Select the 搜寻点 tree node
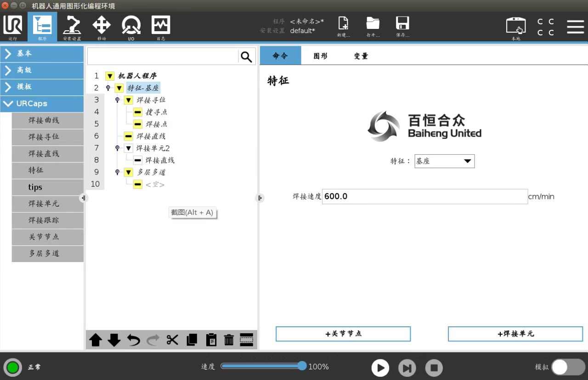 coord(157,112)
